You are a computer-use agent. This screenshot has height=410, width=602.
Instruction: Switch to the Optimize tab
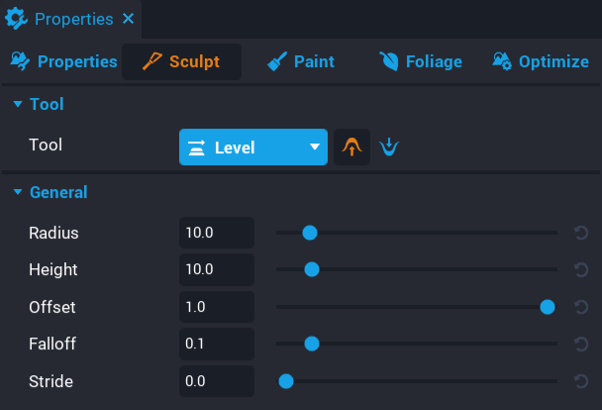pos(541,62)
